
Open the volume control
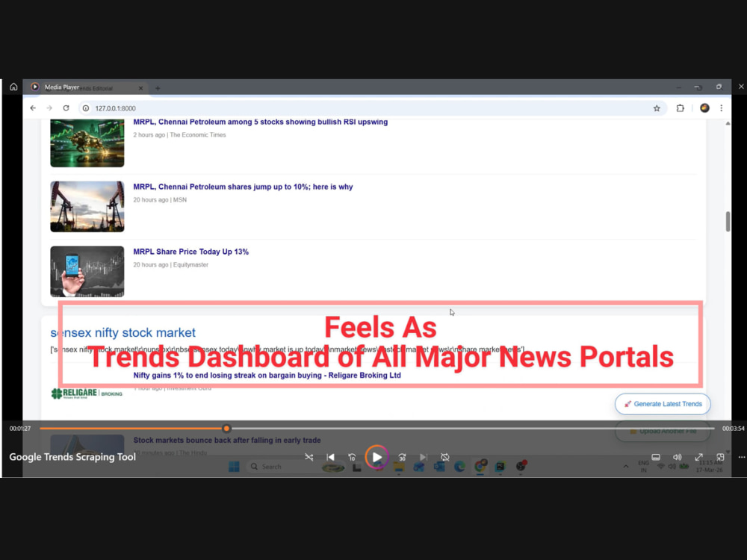[678, 457]
